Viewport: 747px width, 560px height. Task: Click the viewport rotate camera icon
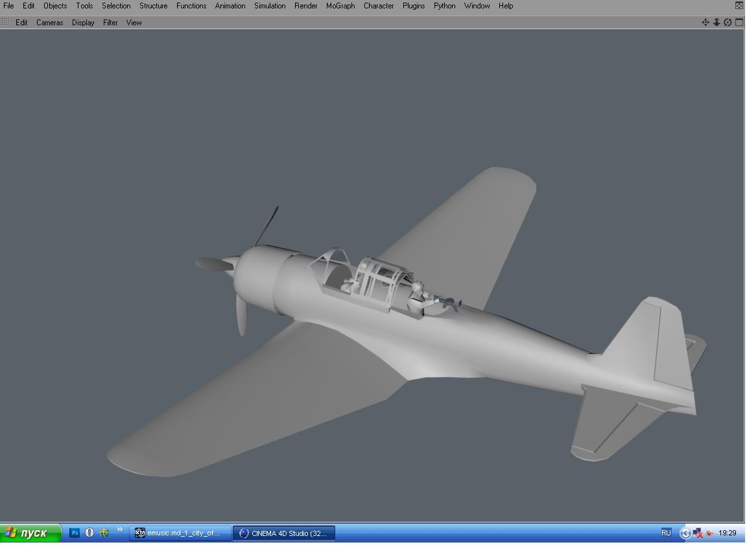pyautogui.click(x=728, y=22)
